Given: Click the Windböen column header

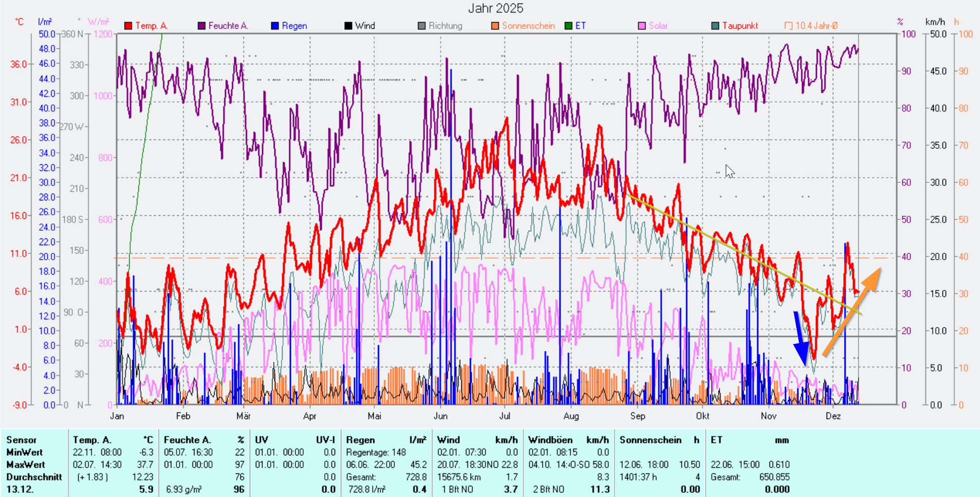Looking at the screenshot, I should point(550,440).
